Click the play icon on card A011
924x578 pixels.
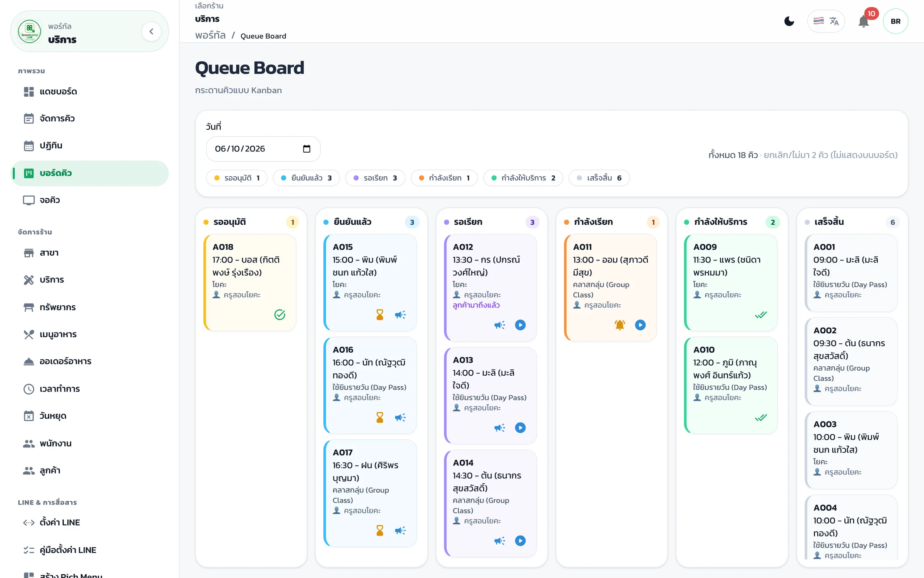[x=640, y=325]
